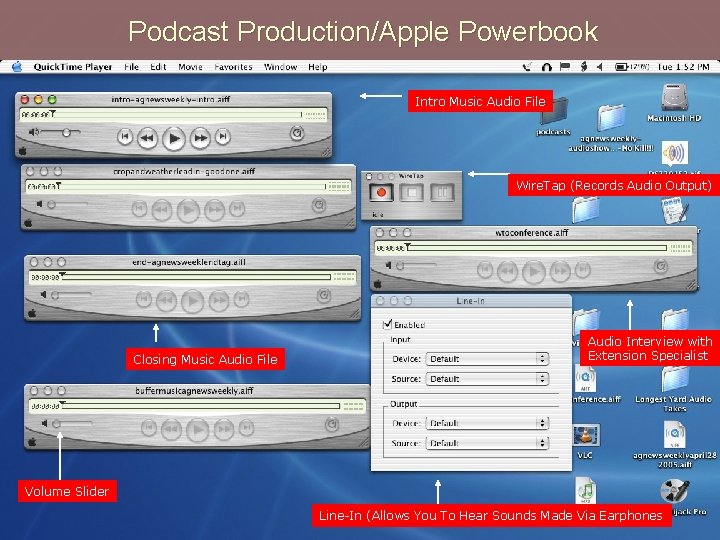Click end-agnewsweeklendtag.aiff timeline bar
This screenshot has height=540, width=720.
pos(197,277)
